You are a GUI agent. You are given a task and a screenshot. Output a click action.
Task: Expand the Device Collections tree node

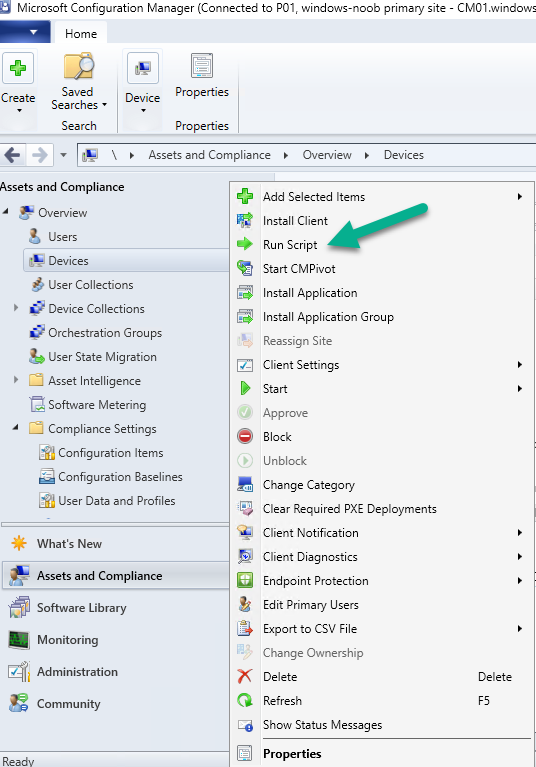point(16,308)
